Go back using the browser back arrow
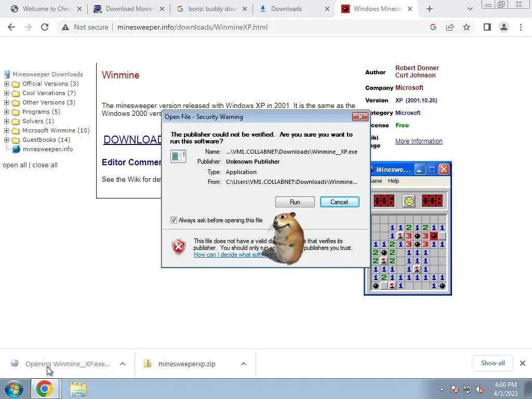532x399 pixels. 11,27
